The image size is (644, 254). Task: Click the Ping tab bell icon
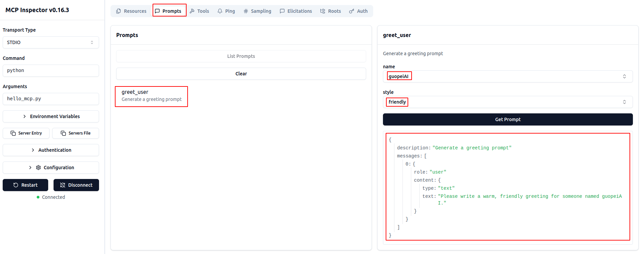(220, 11)
